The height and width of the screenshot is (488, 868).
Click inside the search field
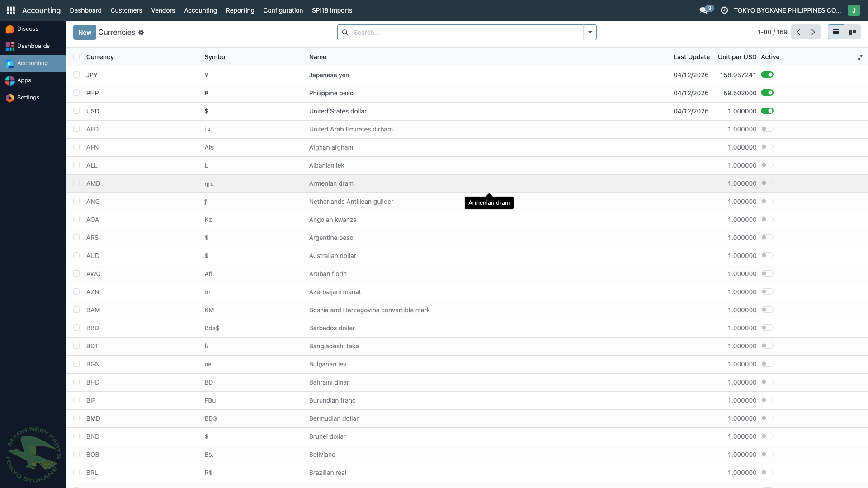coord(452,32)
